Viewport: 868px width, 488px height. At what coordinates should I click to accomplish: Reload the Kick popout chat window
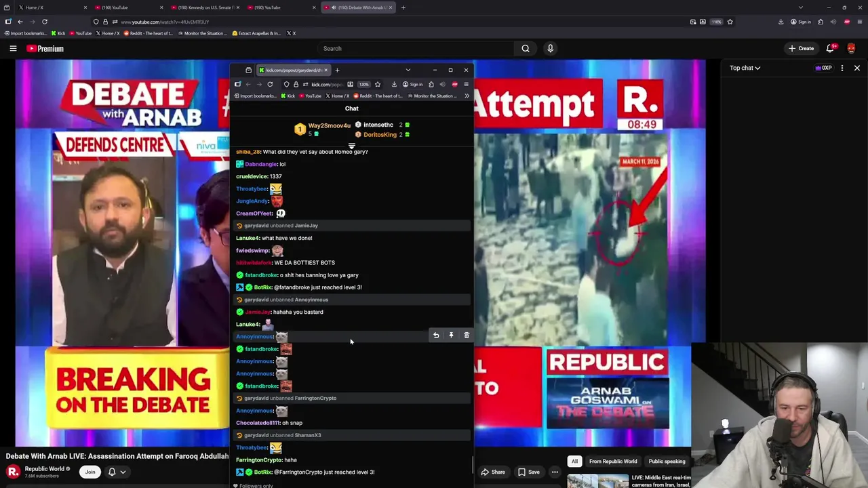(270, 84)
